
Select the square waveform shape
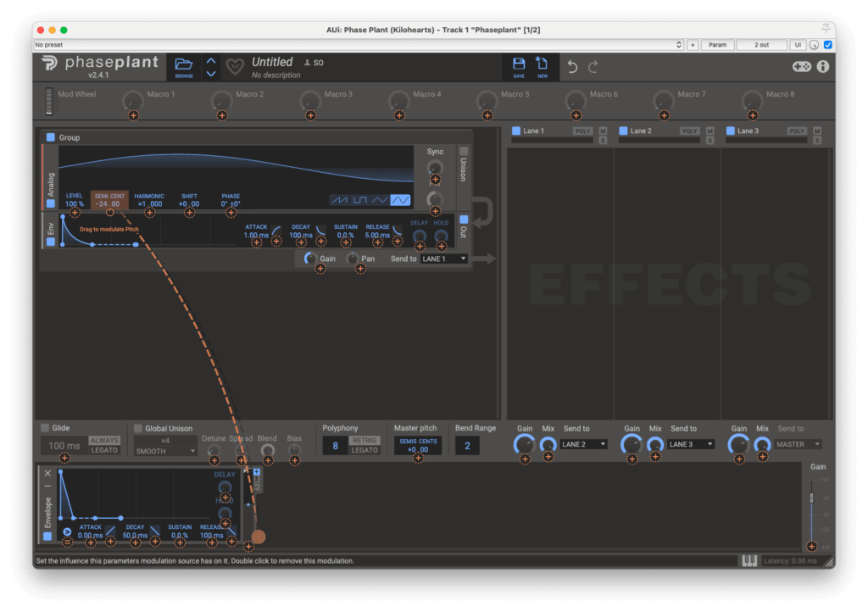click(x=359, y=200)
